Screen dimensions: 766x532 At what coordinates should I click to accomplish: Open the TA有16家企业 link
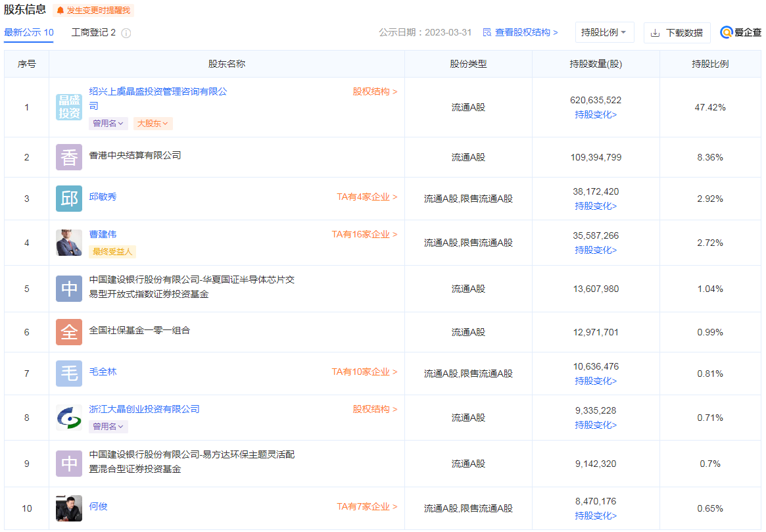(x=364, y=235)
